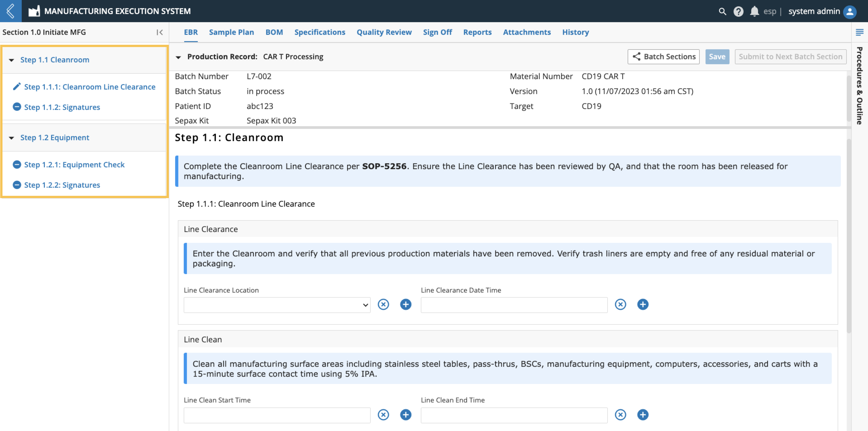868x431 pixels.
Task: Click the Save button
Action: click(717, 57)
